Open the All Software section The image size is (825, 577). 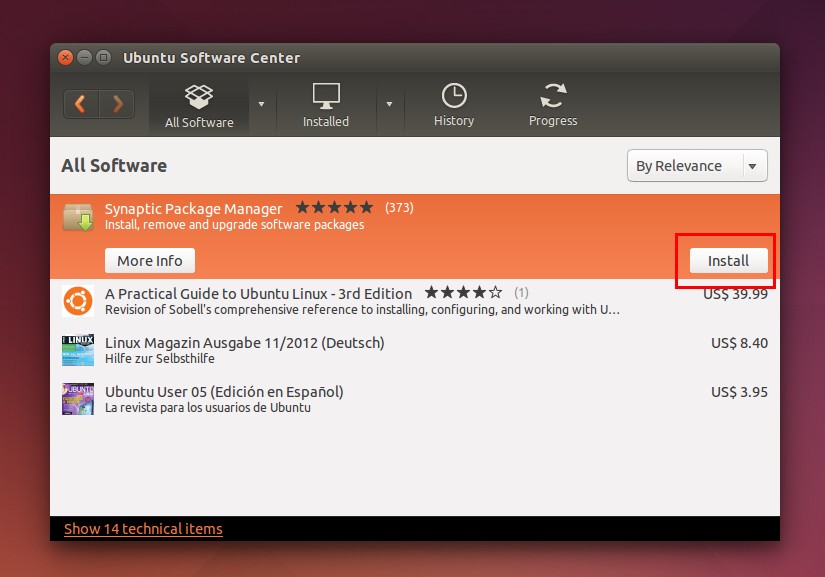(x=199, y=107)
